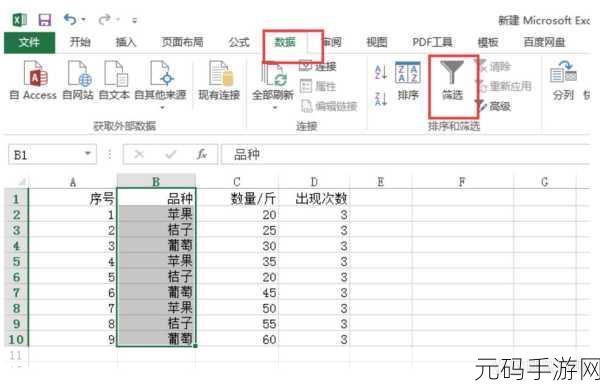
Task: Click the 出现次数 header cell
Action: (314, 199)
